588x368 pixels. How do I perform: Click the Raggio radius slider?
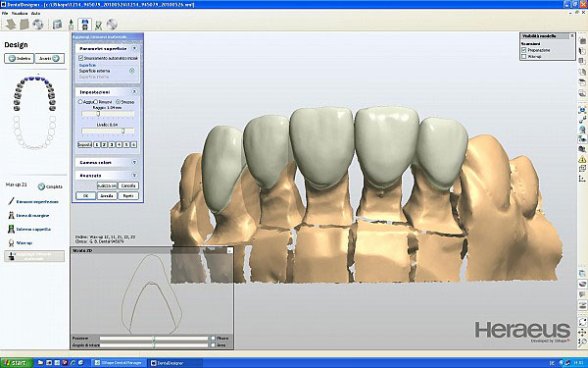[x=108, y=114]
